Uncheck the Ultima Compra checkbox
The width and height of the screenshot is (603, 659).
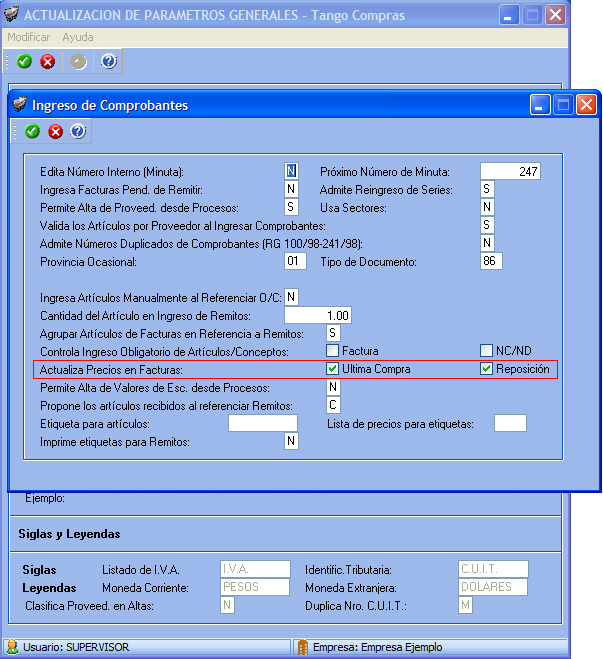click(x=332, y=369)
